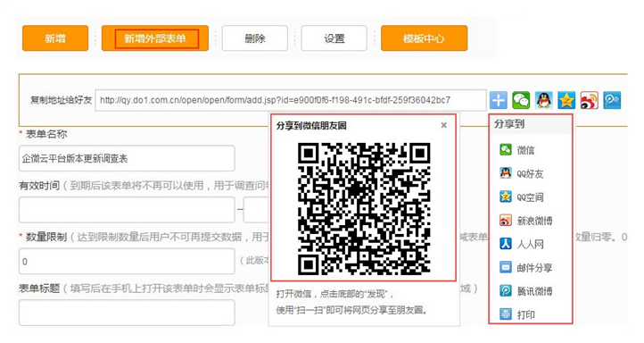Click the 表单名称 input field

tap(127, 158)
